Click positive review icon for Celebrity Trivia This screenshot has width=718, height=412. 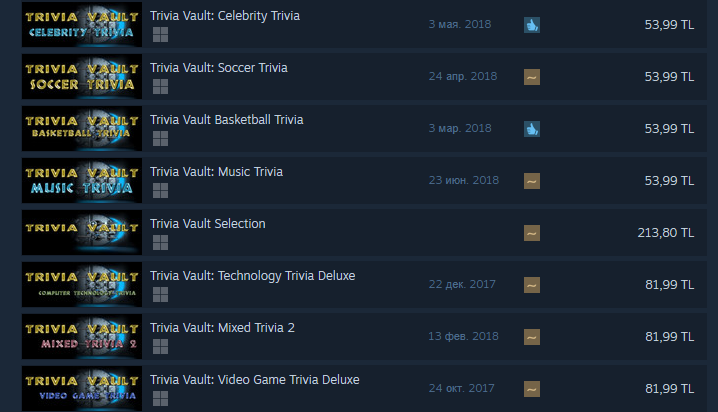coord(532,25)
